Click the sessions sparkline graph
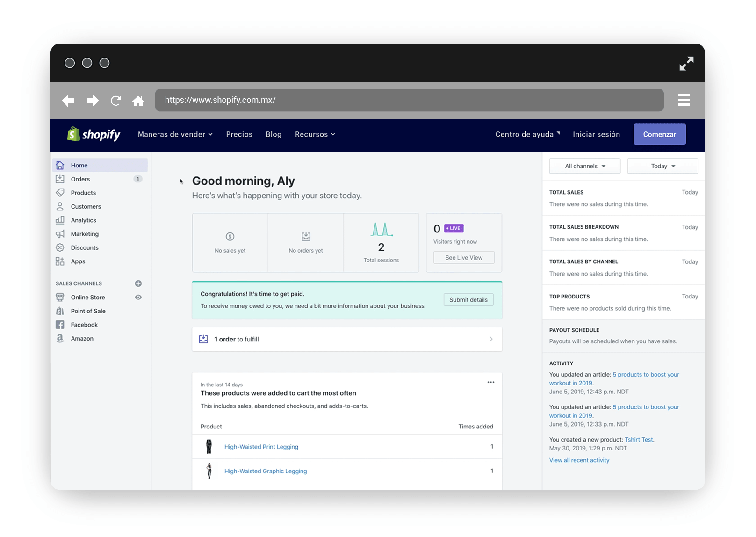This screenshot has height=537, width=756. [x=382, y=229]
